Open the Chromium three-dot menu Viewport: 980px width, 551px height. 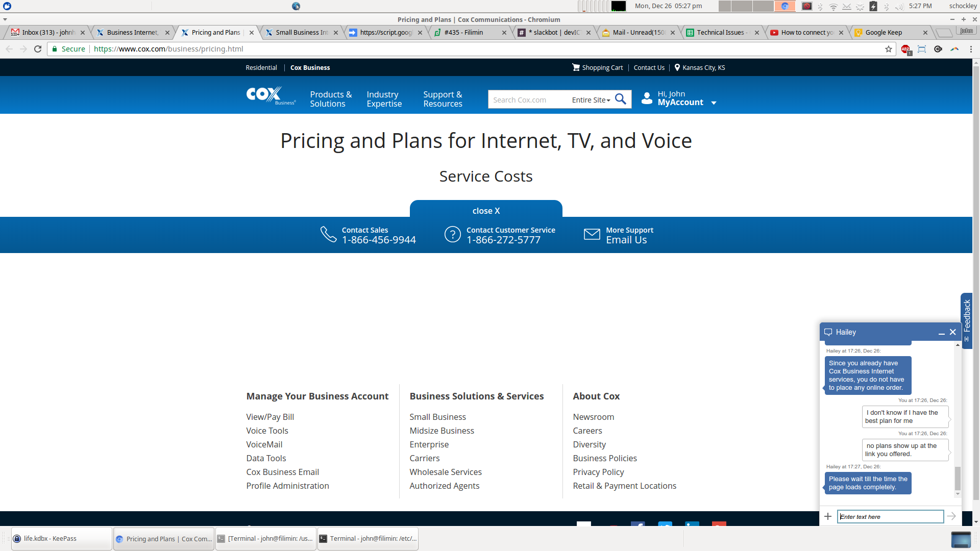pyautogui.click(x=971, y=49)
